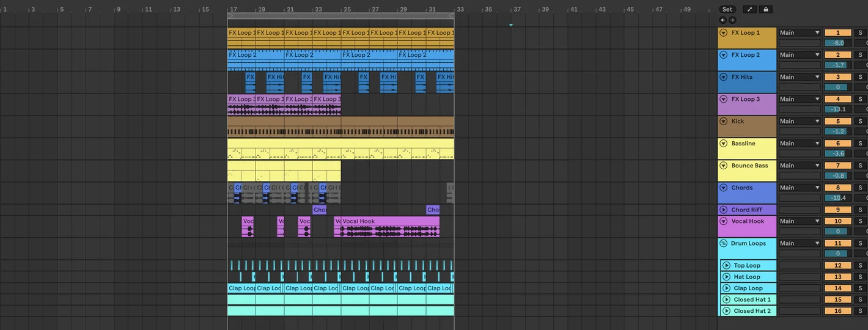Solo the FX Loop 1 track

pyautogui.click(x=860, y=33)
